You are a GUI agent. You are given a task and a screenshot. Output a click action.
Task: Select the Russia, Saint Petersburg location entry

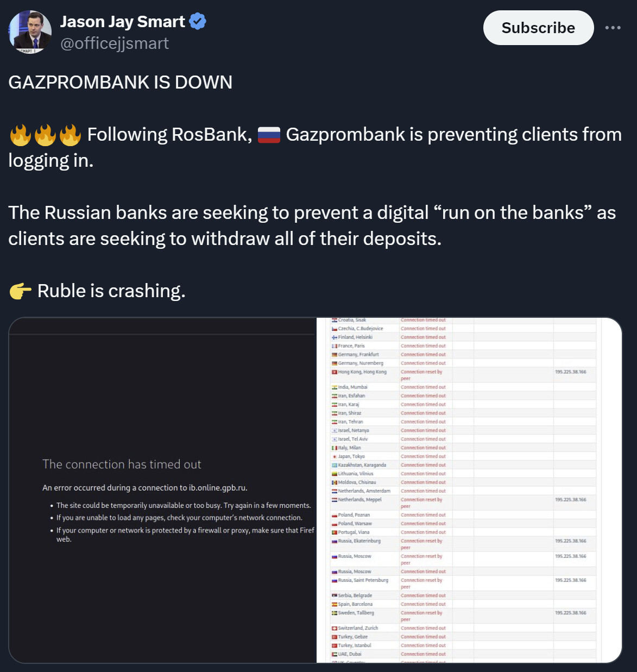(363, 580)
